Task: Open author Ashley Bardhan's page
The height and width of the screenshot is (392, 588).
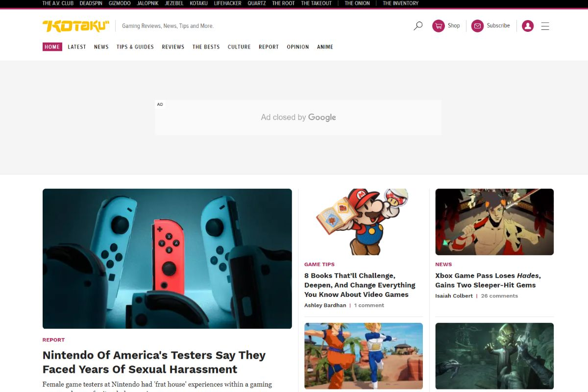Action: (325, 305)
